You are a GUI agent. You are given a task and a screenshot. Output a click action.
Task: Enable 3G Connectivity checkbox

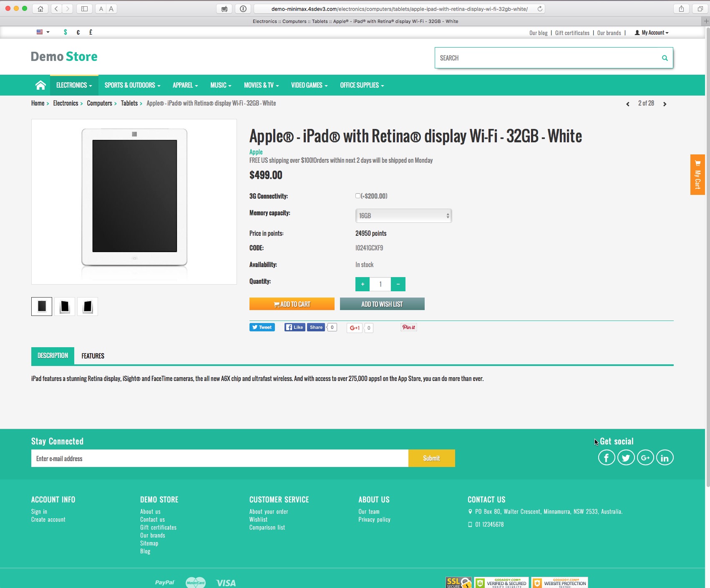[x=358, y=196]
